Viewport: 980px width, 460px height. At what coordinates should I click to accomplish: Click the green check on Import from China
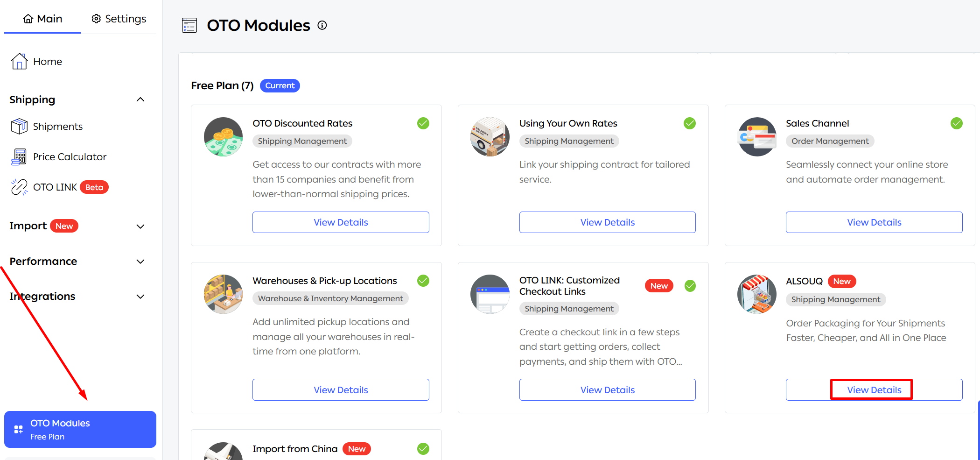pyautogui.click(x=423, y=449)
